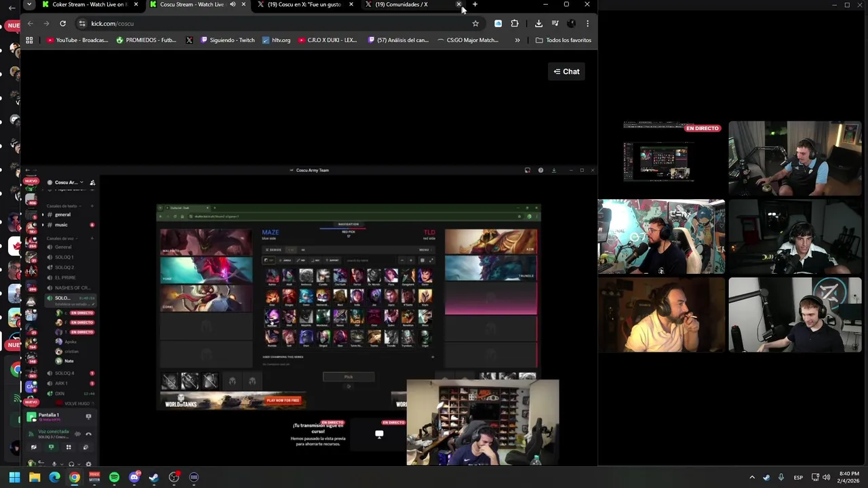The image size is (868, 488).
Task: Toggle Discord microphone mute
Action: (55, 464)
